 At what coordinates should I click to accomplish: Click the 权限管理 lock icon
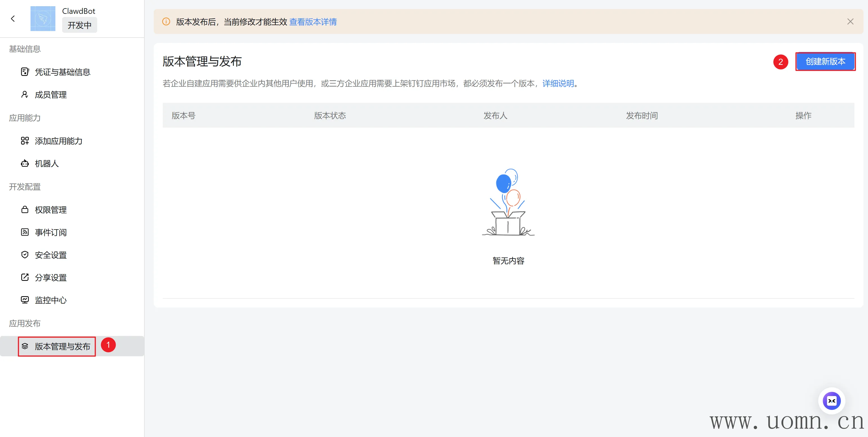25,210
